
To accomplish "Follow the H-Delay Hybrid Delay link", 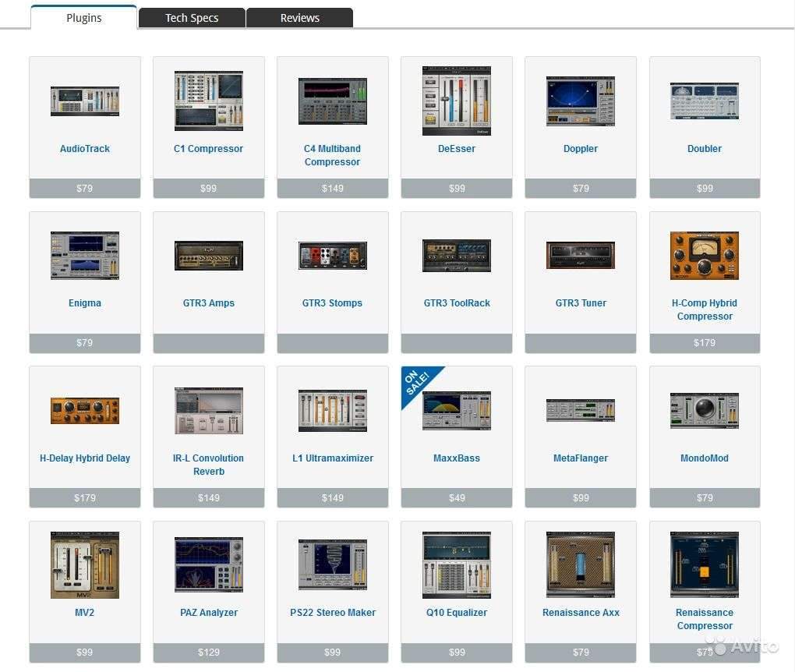I will (85, 458).
